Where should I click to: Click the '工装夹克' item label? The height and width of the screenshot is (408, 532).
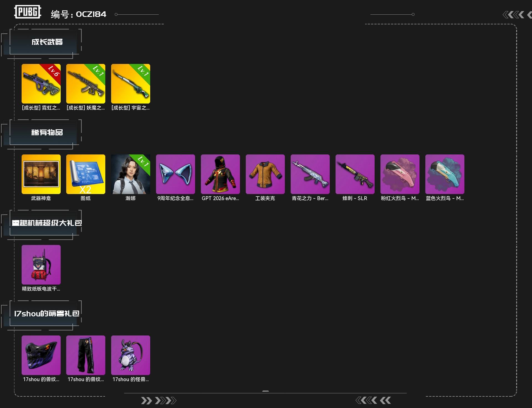point(265,198)
